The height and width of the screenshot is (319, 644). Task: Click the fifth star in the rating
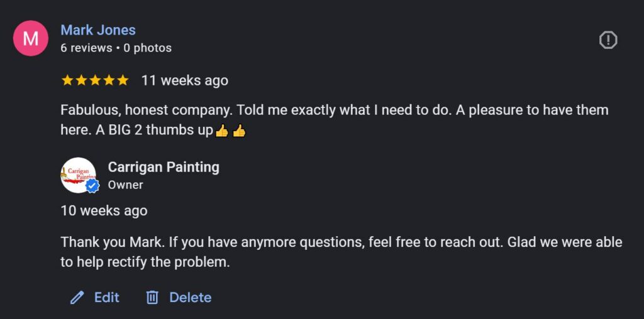(x=123, y=80)
